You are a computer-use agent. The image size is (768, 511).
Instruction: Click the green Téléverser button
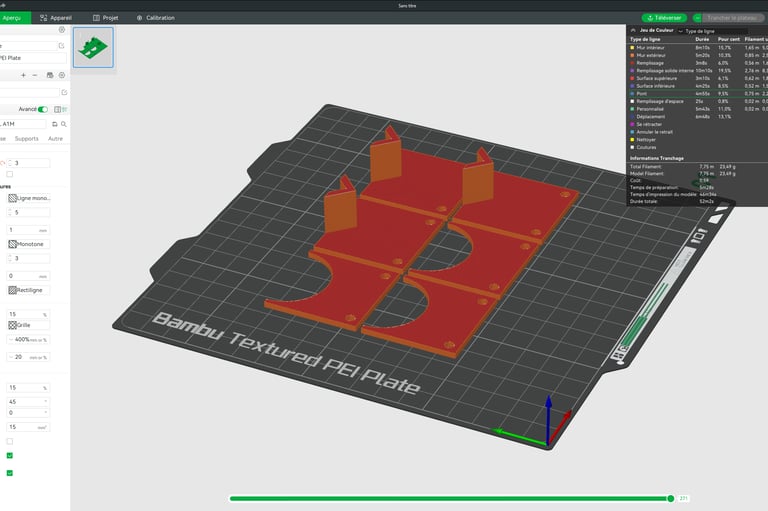click(x=665, y=17)
